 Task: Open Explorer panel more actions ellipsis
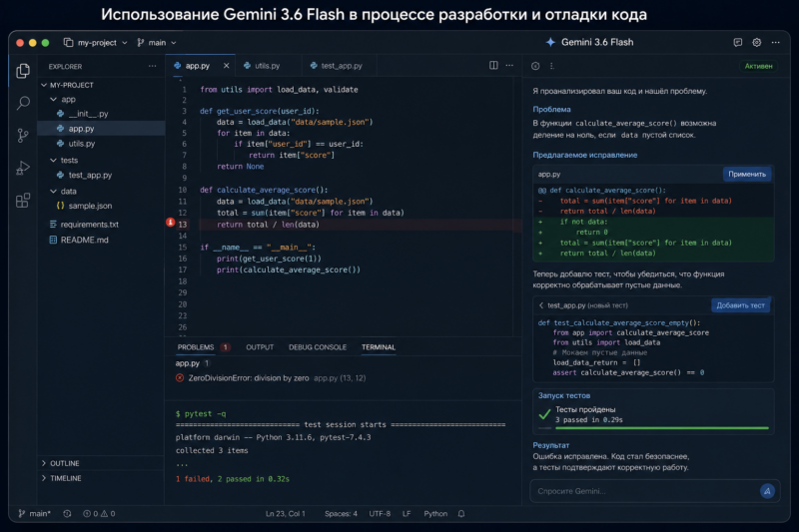pos(153,66)
